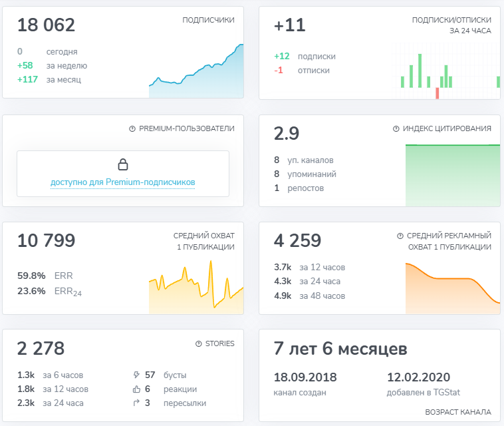
Task: Open the доступно для Premium-подписчиков link
Action: coord(123,182)
